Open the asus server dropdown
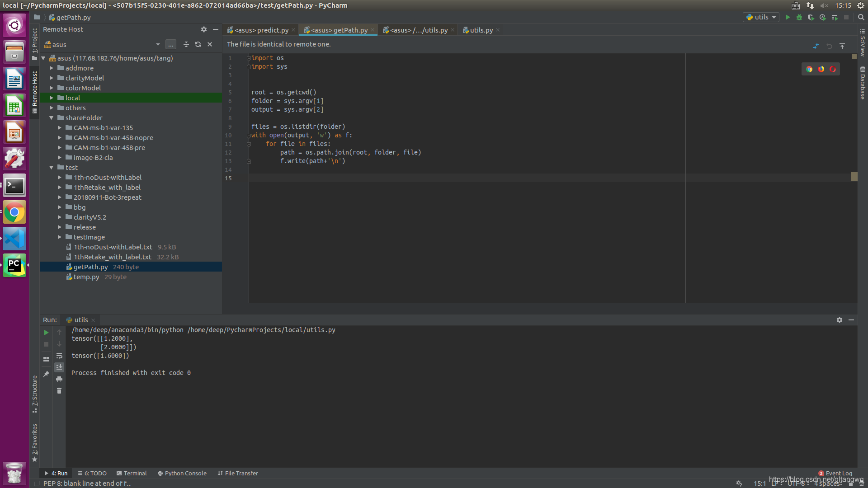This screenshot has width=868, height=488. [158, 44]
